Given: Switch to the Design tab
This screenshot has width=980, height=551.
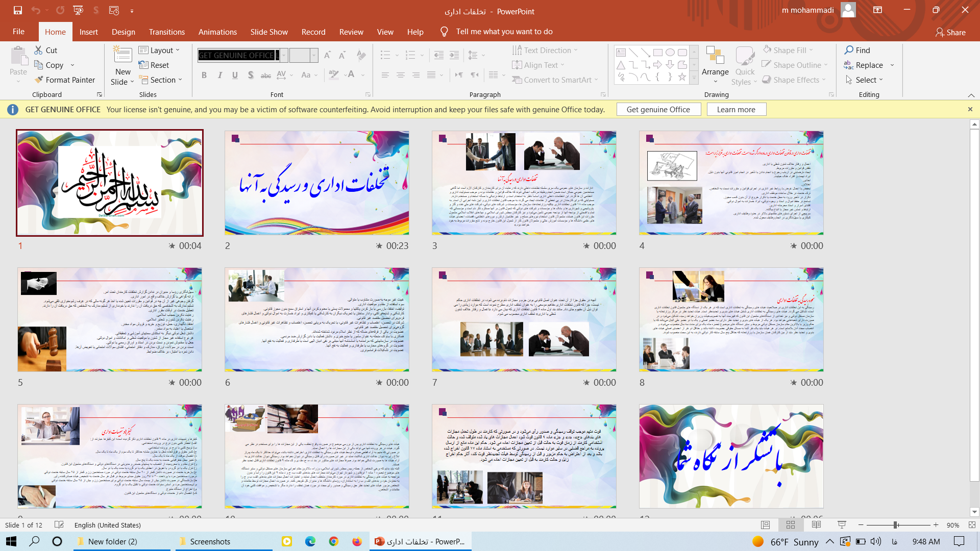Looking at the screenshot, I should (x=124, y=32).
